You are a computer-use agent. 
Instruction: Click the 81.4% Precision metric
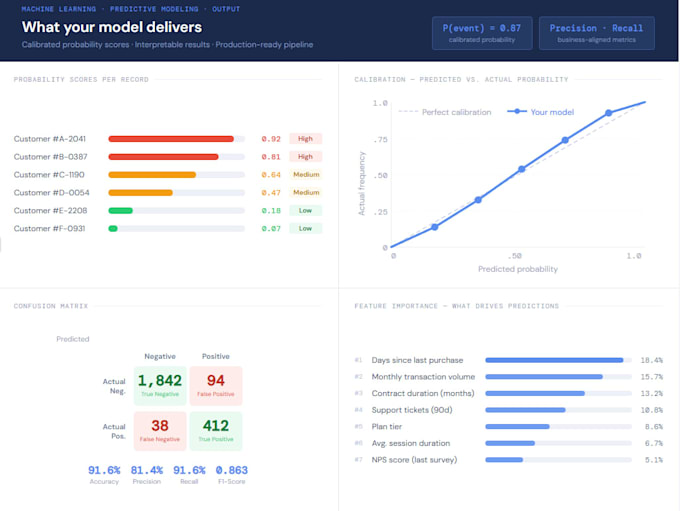point(147,475)
